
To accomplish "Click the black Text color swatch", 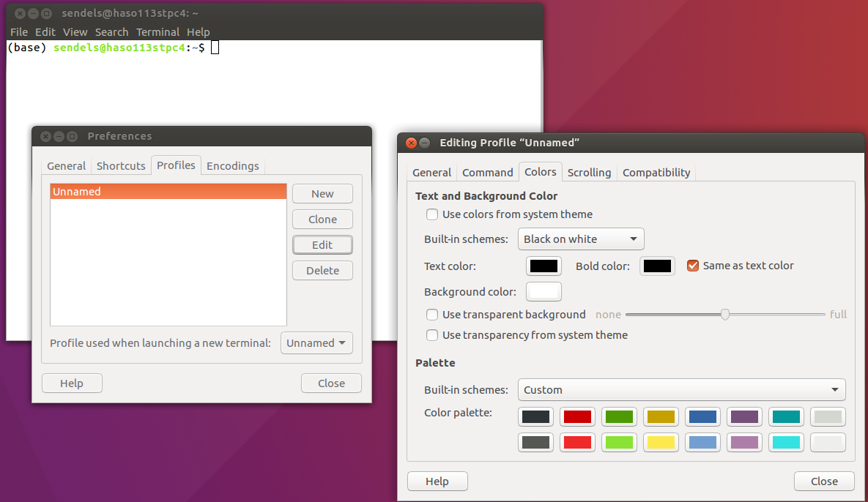I will pos(544,266).
